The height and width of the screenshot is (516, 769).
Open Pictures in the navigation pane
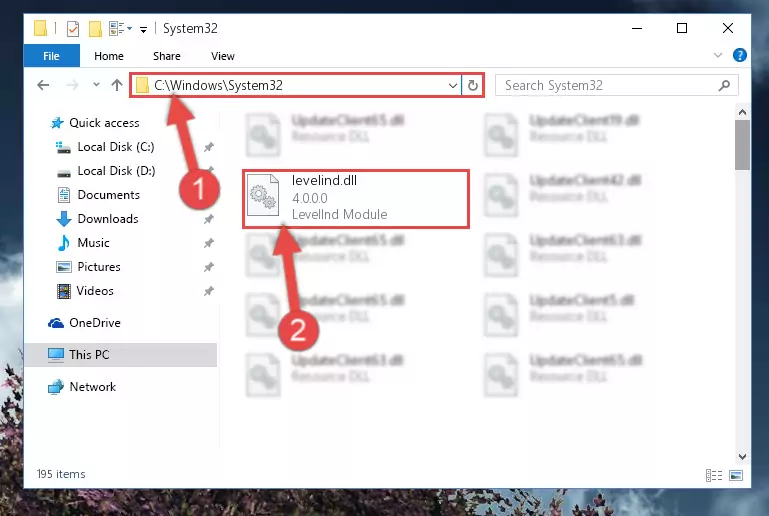coord(99,267)
